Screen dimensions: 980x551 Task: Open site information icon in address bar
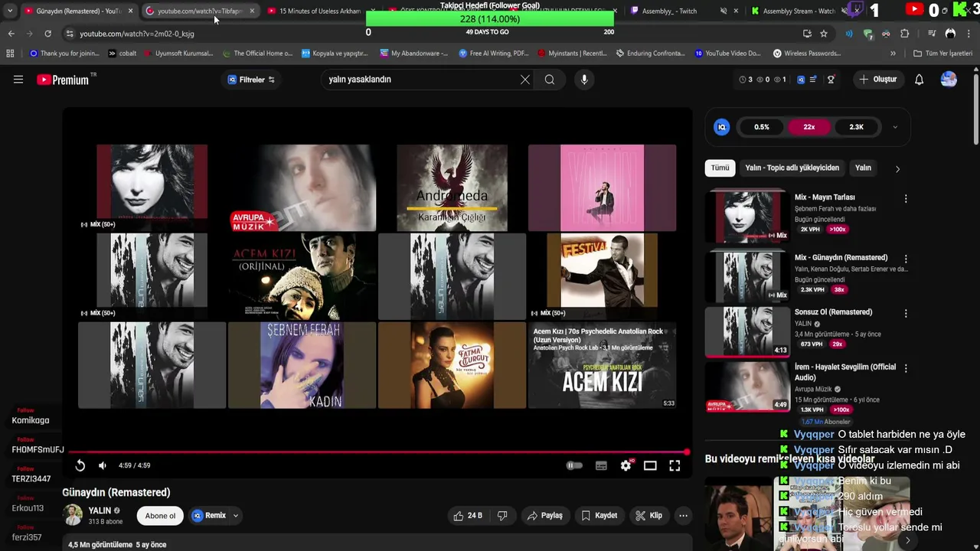70,34
